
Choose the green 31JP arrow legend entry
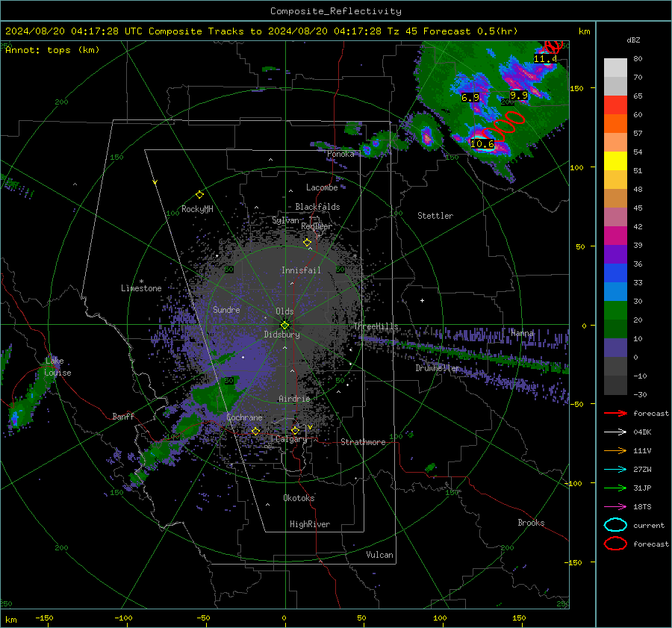click(x=615, y=488)
